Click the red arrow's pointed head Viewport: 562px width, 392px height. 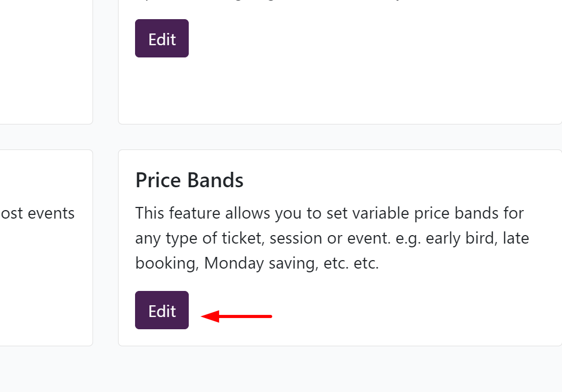(x=205, y=316)
